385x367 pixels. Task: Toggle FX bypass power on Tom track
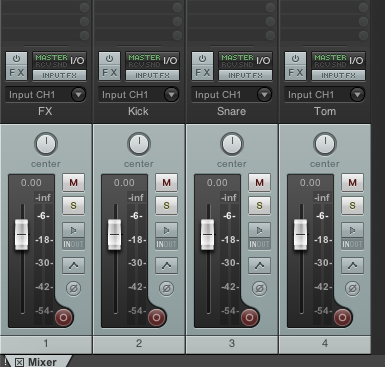pyautogui.click(x=295, y=59)
